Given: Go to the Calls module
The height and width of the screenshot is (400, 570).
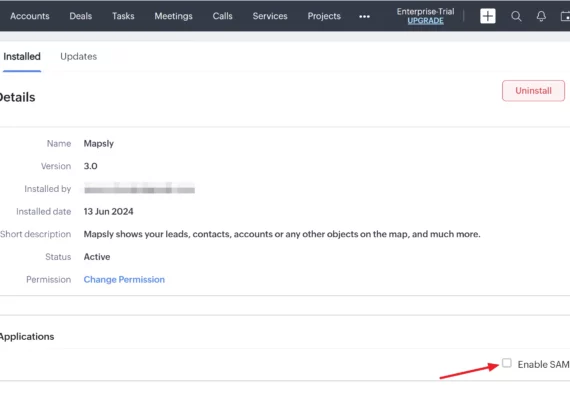Looking at the screenshot, I should pos(222,16).
